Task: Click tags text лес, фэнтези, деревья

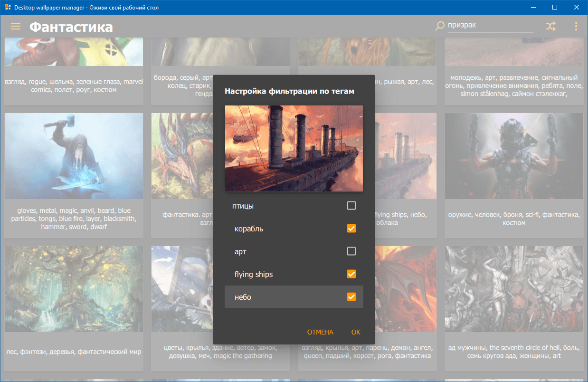Action: click(x=74, y=352)
